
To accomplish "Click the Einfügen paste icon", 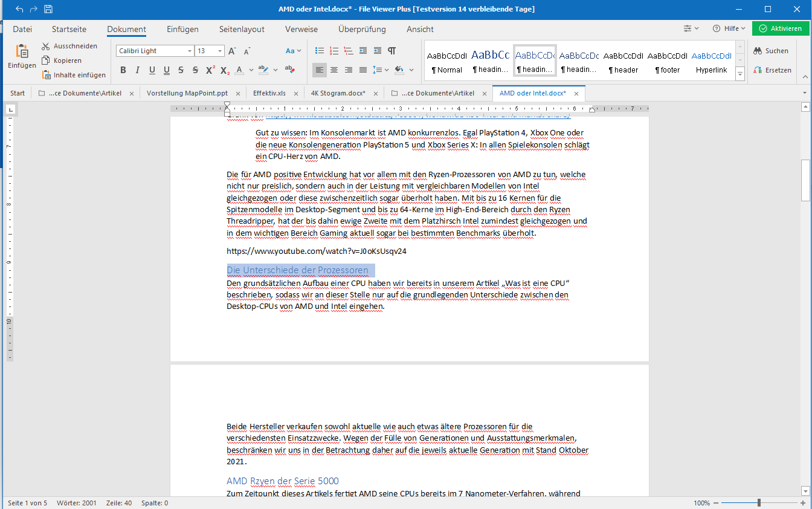I will coord(22,56).
